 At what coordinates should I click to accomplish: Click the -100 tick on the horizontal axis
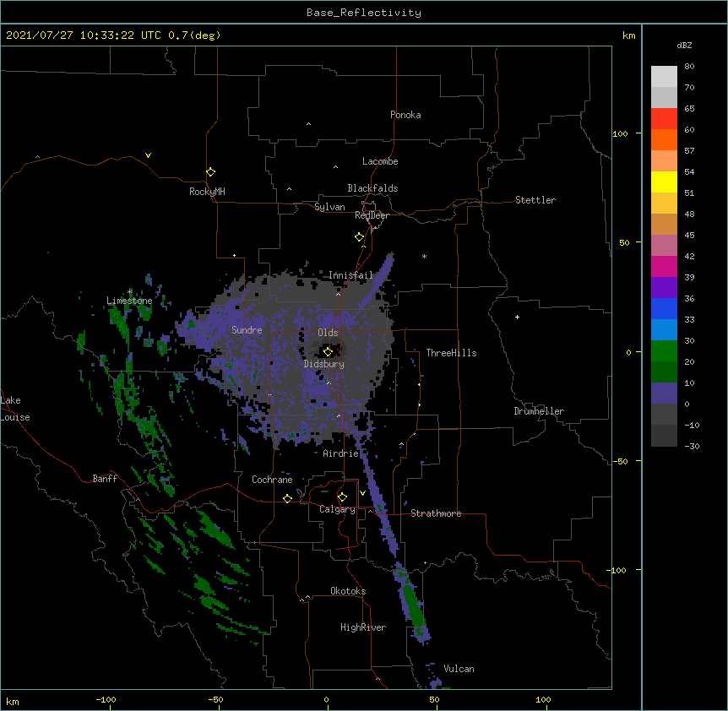pos(106,699)
